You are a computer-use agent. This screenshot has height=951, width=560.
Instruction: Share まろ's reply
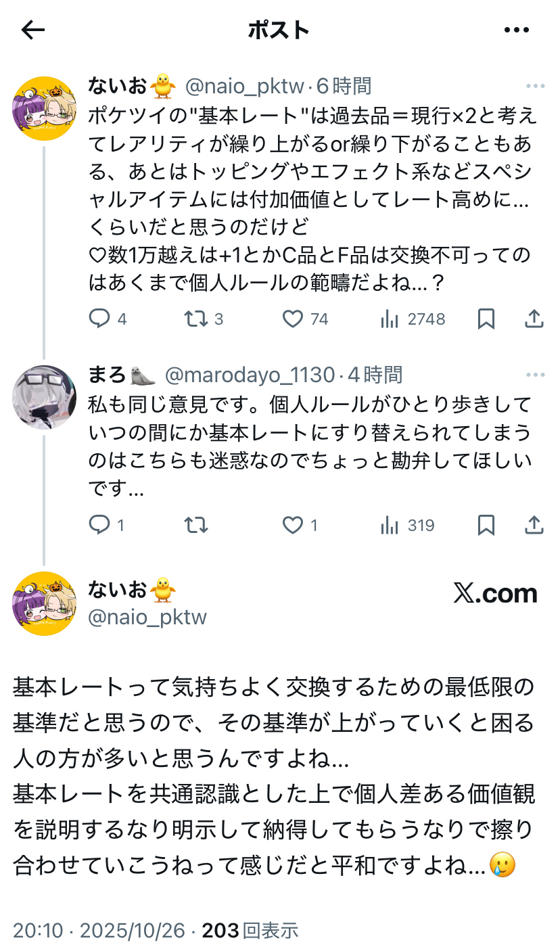[x=534, y=525]
